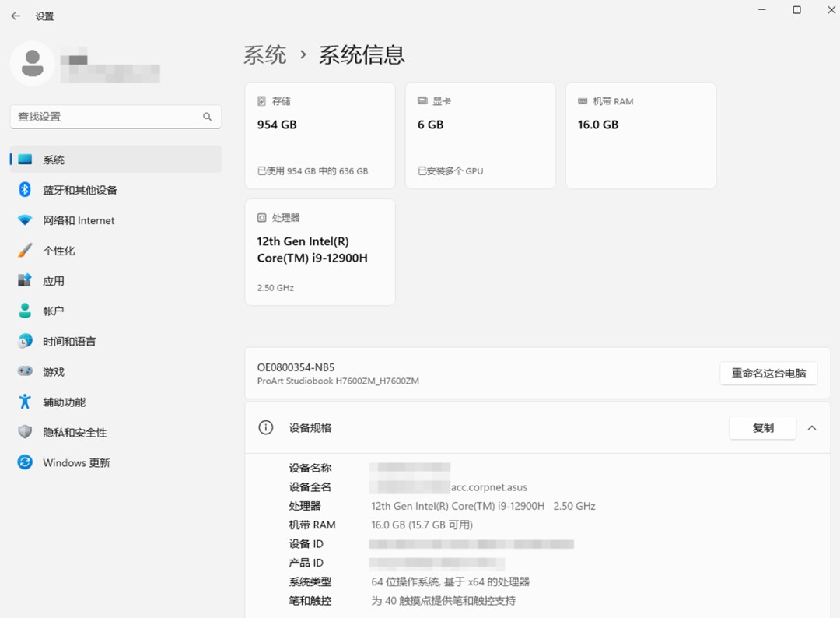The image size is (840, 618).
Task: Collapse the 设备规格 section chevron
Action: [x=812, y=428]
